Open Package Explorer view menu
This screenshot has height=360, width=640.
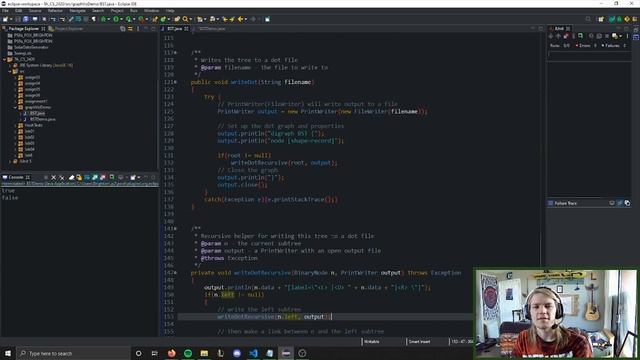pos(138,29)
